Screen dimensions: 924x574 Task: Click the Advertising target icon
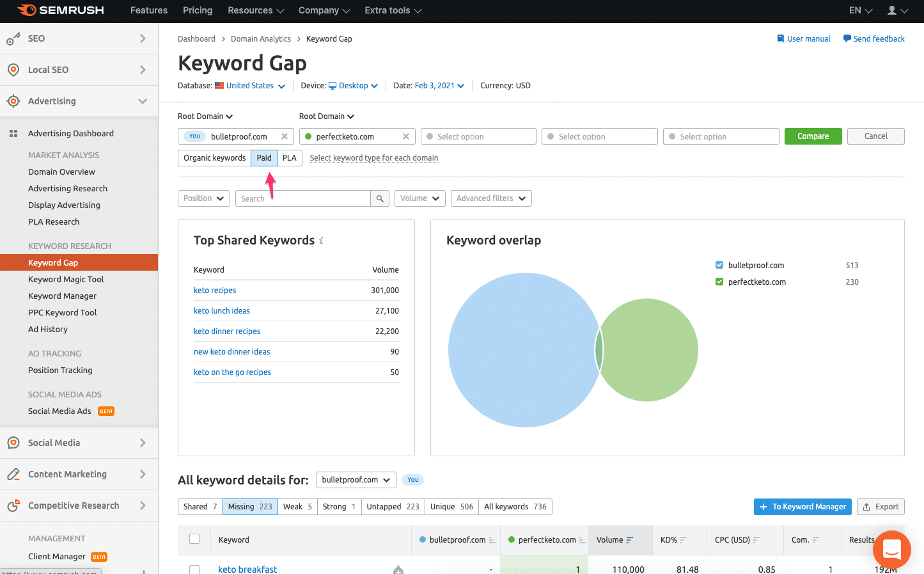click(13, 101)
